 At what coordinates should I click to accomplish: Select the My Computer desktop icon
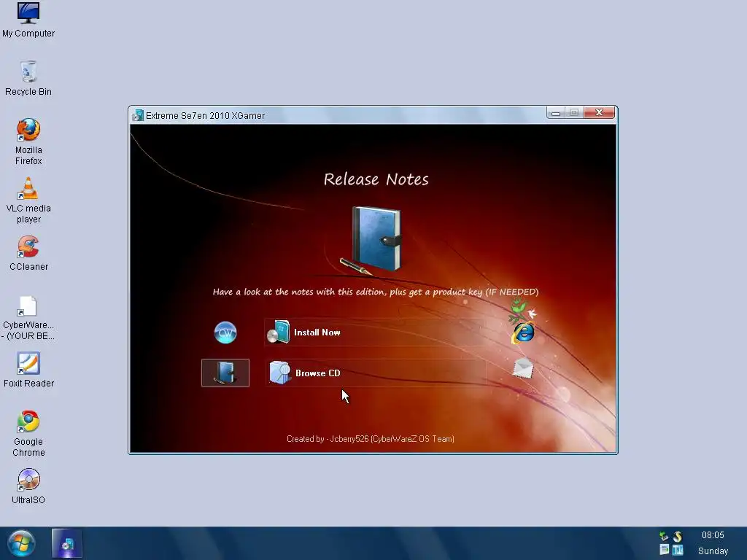tap(28, 20)
